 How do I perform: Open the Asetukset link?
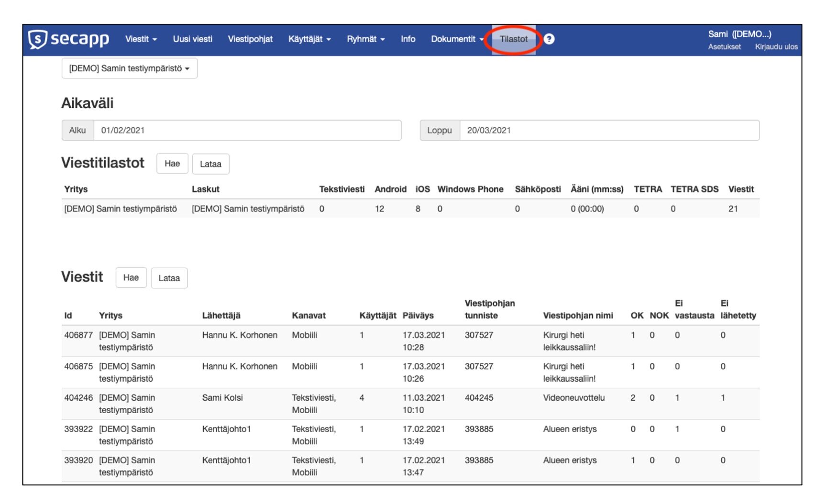point(724,47)
